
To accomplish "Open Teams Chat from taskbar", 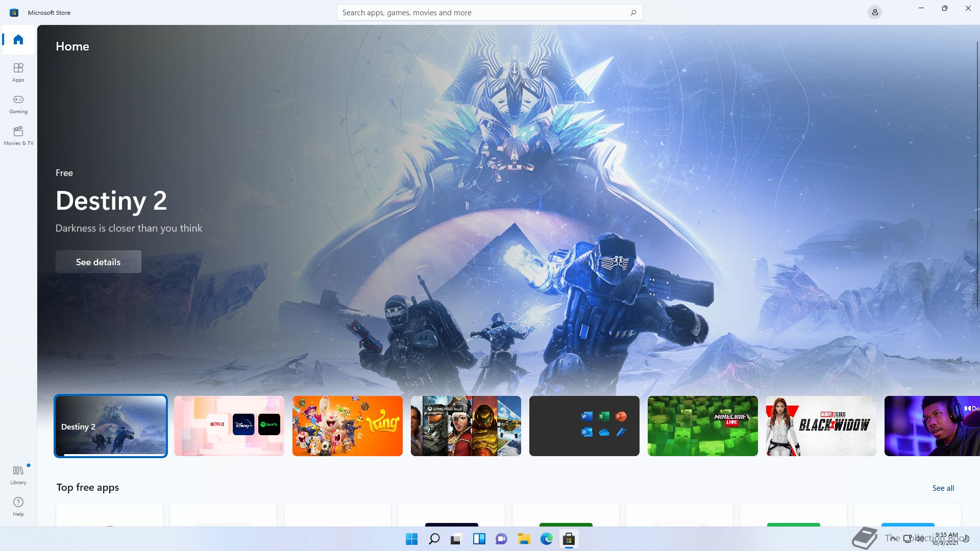I will (501, 539).
